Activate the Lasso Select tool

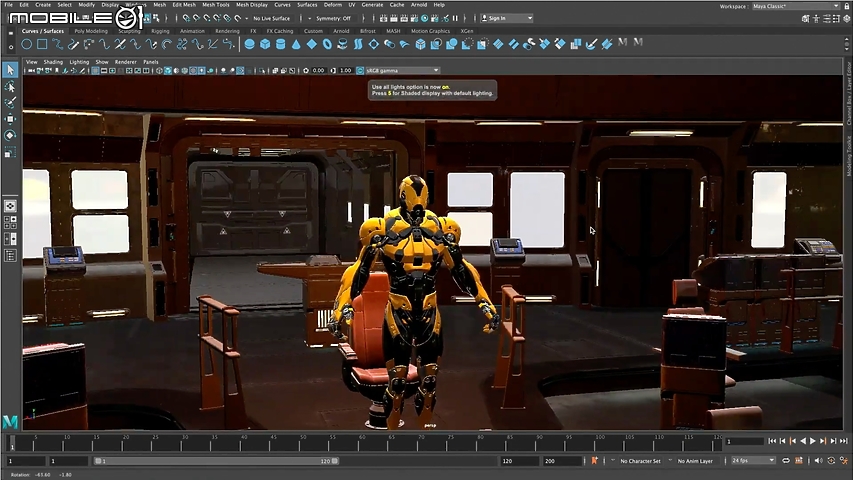(x=10, y=87)
